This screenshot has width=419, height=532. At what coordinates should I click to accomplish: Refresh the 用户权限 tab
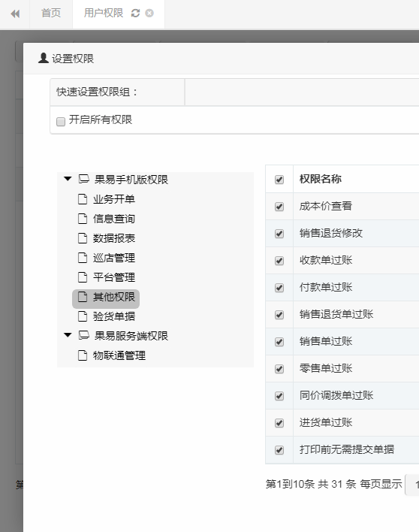pos(136,14)
